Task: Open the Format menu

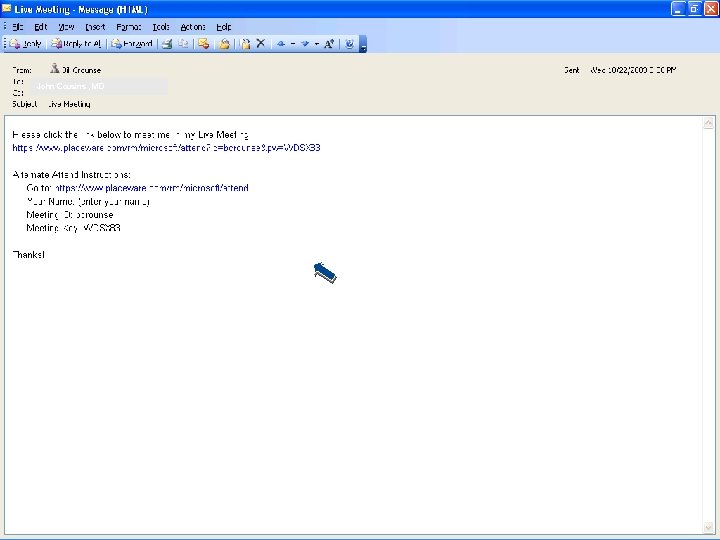Action: click(129, 27)
